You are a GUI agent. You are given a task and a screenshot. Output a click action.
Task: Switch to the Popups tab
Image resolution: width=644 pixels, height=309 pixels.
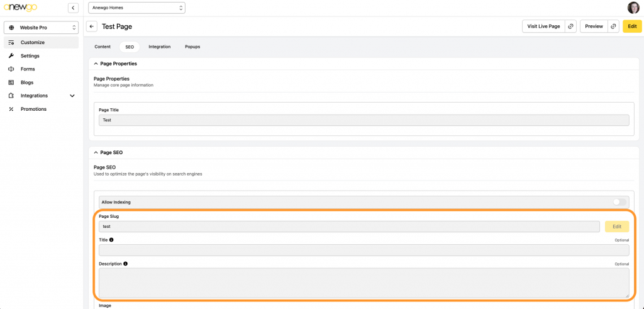192,47
